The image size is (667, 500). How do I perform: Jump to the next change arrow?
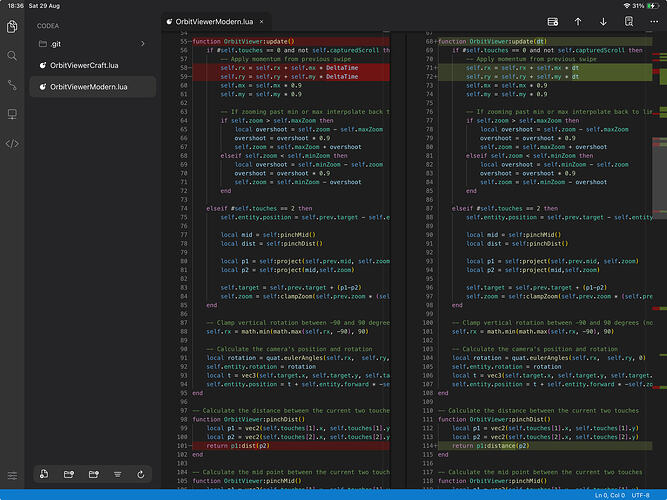pyautogui.click(x=603, y=22)
